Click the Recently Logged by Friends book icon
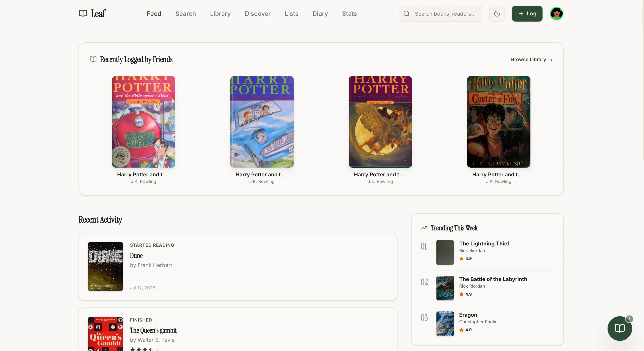 pos(93,59)
